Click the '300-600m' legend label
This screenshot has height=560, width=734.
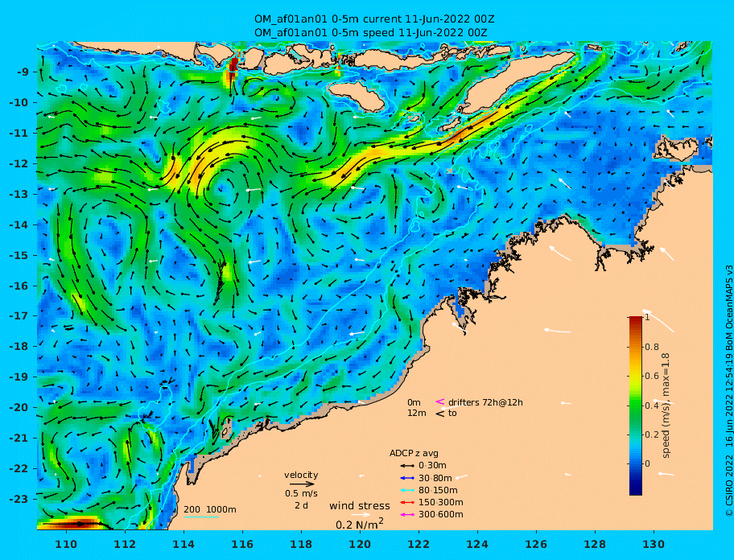click(440, 515)
